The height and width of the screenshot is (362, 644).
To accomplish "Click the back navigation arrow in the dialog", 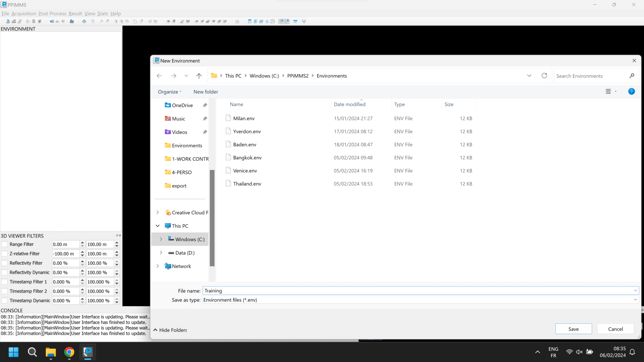I will coord(159,75).
